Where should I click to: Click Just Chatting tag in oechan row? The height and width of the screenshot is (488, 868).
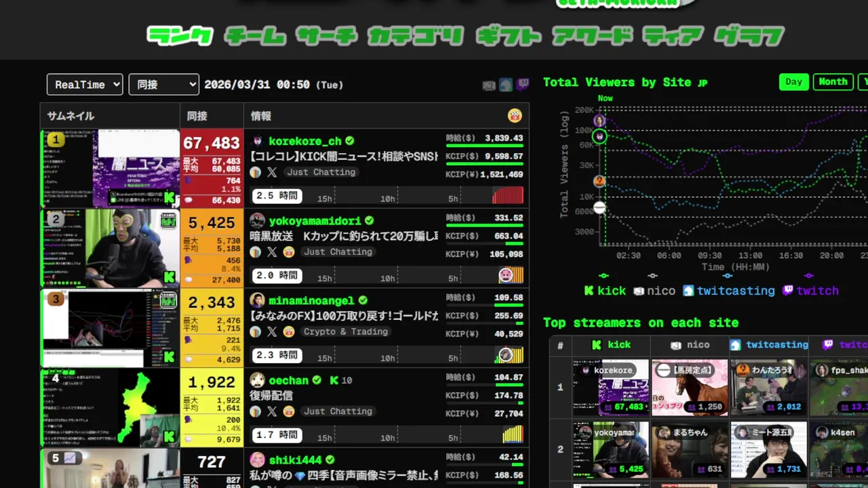click(338, 411)
